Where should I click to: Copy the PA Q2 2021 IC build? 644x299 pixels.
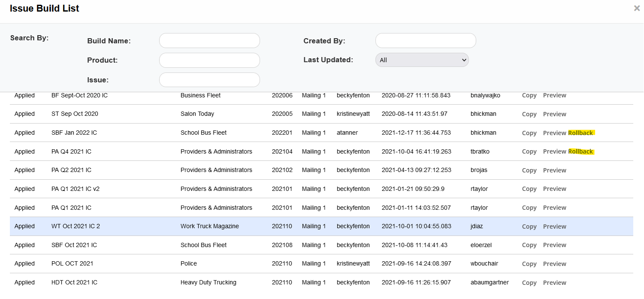click(529, 170)
